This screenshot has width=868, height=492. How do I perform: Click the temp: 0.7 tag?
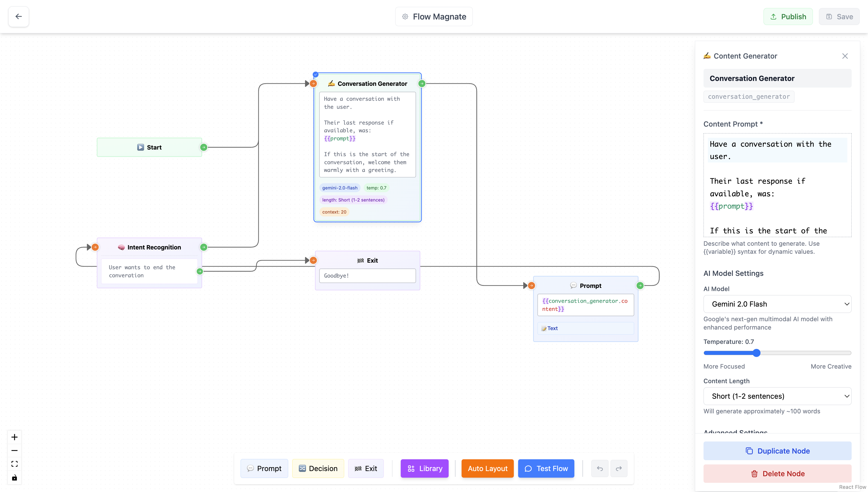[376, 188]
